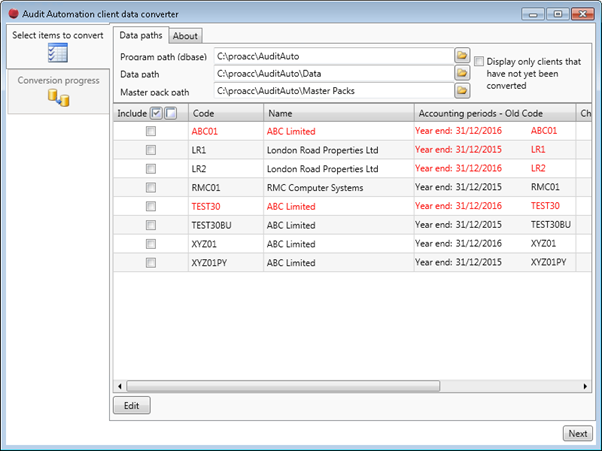Click the red app icon in title bar
The height and width of the screenshot is (451, 602).
[13, 14]
